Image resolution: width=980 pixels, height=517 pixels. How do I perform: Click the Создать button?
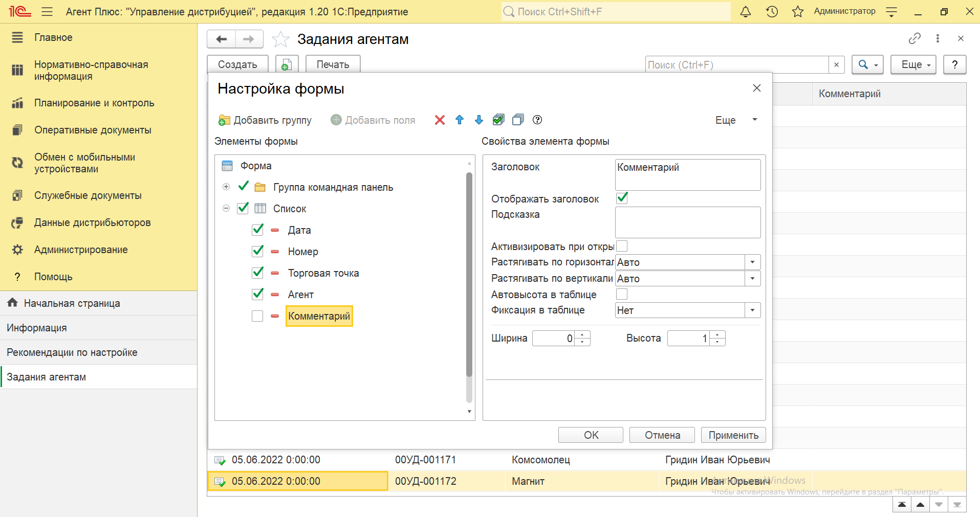(x=237, y=64)
